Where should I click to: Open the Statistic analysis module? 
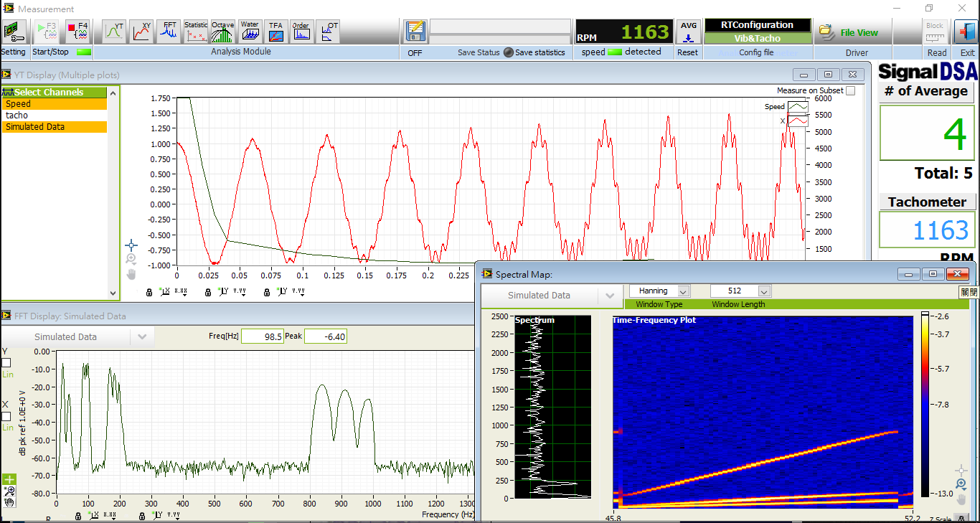click(196, 32)
